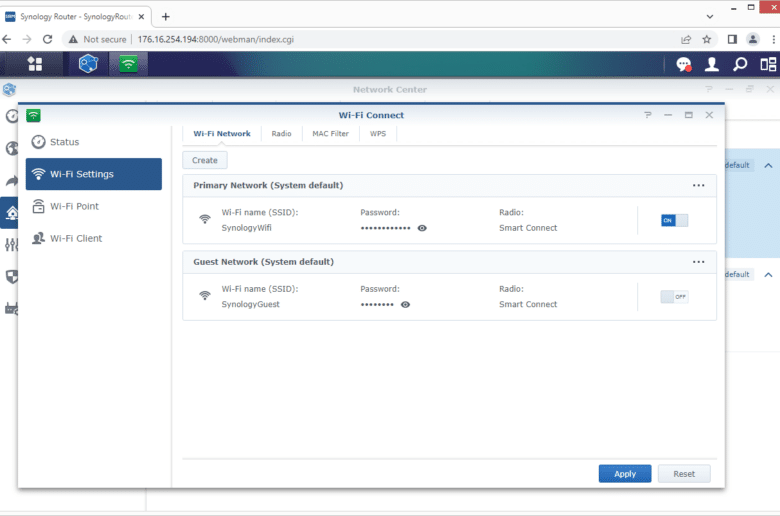Viewport: 780px width, 516px height.
Task: Collapse the lower default section chevron in Network Center
Action: [x=768, y=275]
